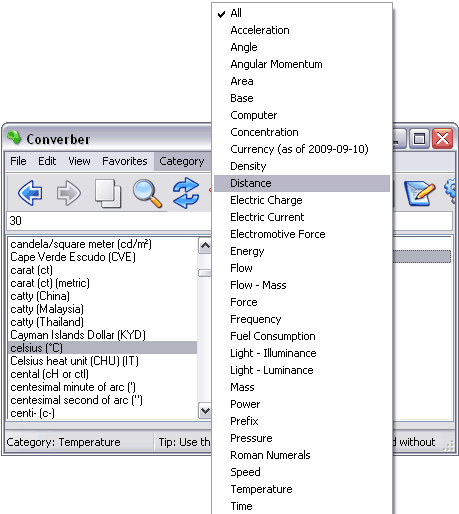459x514 pixels.
Task: Select centesimal minute of arc (')
Action: coord(102,387)
